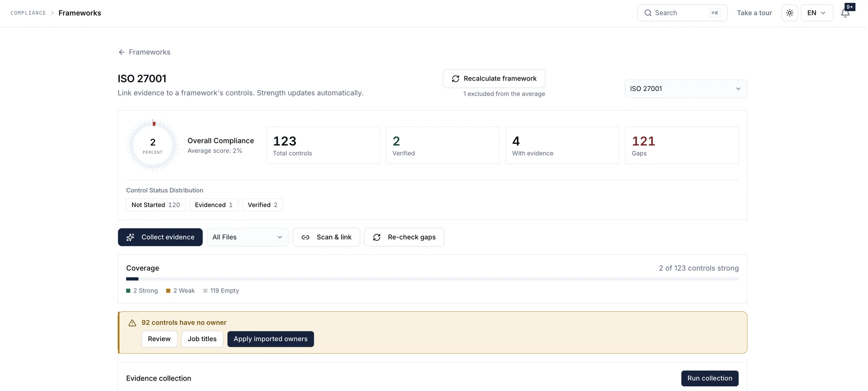Click the magnifier icon in the search box
Screen dimensions: 868x391
[x=648, y=13]
